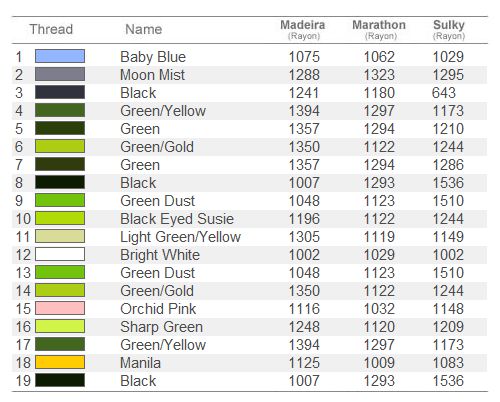
Task: Select the Baby Blue color swatch
Action: coord(60,56)
